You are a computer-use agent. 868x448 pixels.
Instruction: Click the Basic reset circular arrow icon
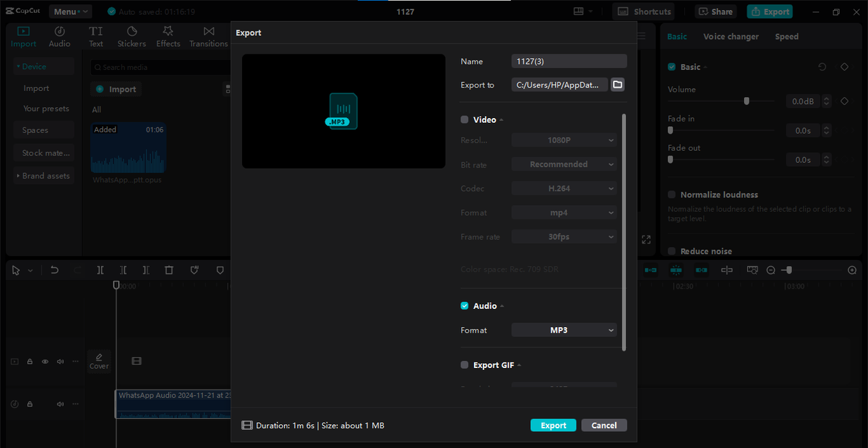(823, 67)
